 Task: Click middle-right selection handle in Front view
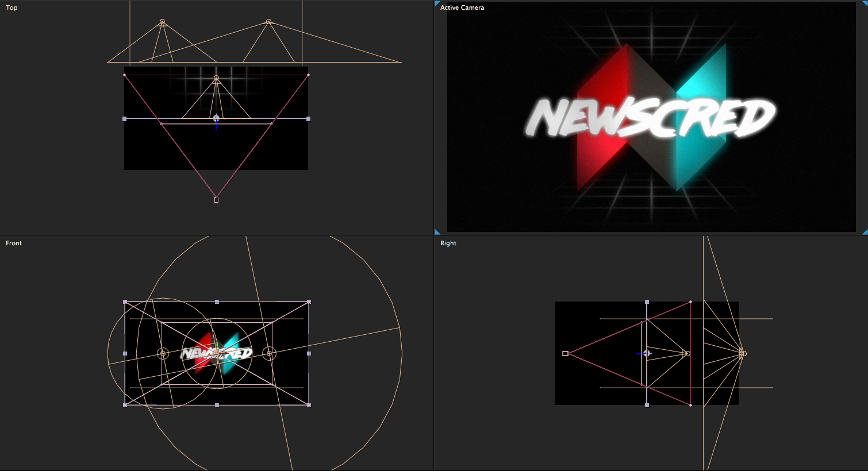point(309,353)
